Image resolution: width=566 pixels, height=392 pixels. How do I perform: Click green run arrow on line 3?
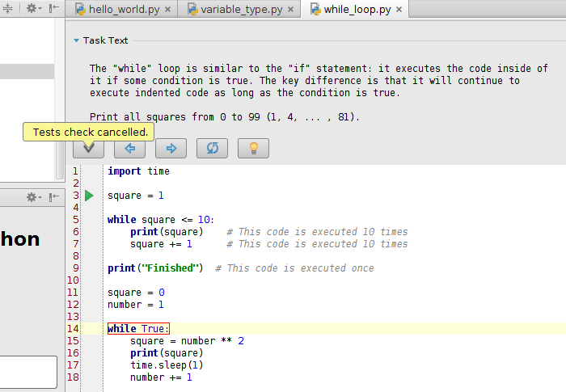(89, 196)
